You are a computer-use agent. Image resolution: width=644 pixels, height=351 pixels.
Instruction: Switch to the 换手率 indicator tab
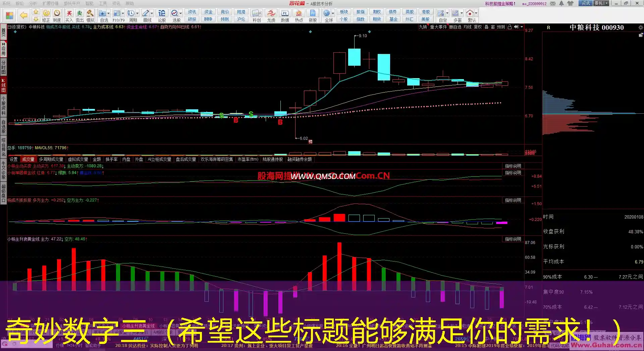pyautogui.click(x=111, y=159)
